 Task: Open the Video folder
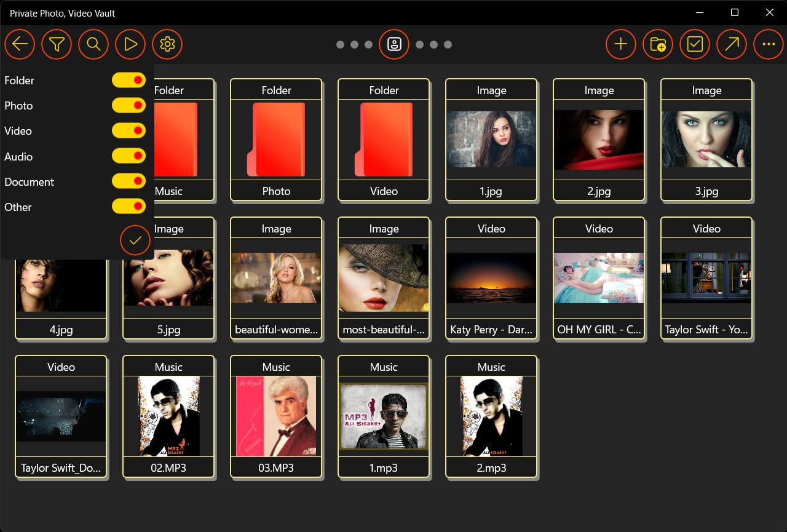click(x=383, y=140)
